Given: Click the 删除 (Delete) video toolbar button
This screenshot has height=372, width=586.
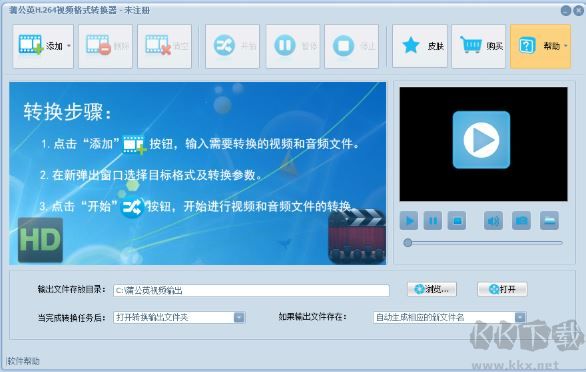Looking at the screenshot, I should [105, 46].
